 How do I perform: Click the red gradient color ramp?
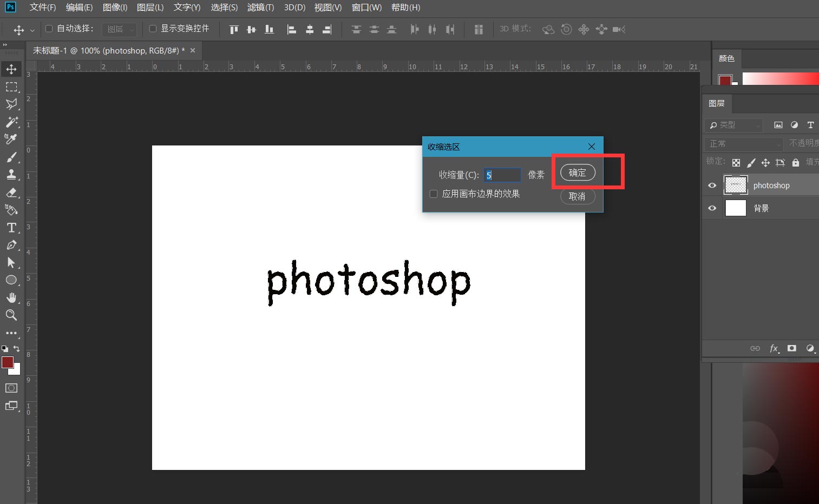tap(780, 79)
